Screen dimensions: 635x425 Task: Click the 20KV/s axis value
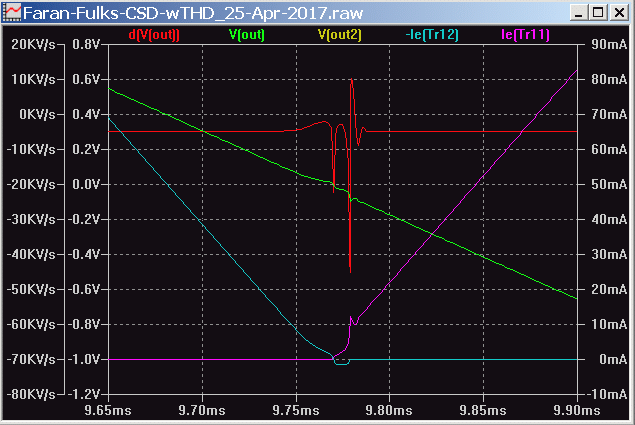point(33,44)
